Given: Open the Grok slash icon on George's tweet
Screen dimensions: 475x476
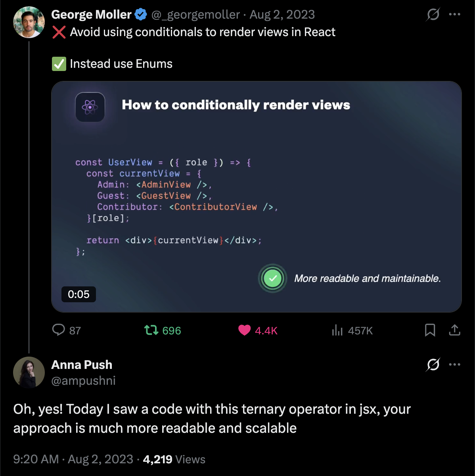Looking at the screenshot, I should click(x=433, y=15).
